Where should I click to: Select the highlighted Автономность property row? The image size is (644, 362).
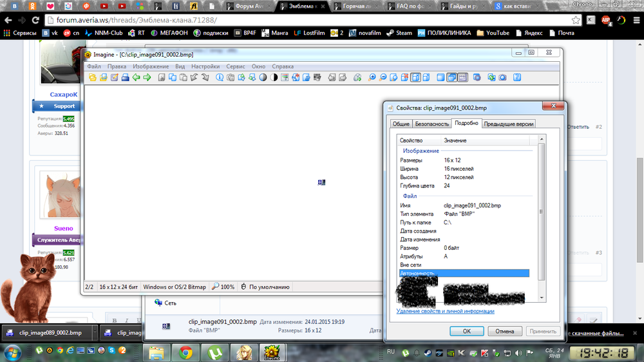[x=464, y=273]
